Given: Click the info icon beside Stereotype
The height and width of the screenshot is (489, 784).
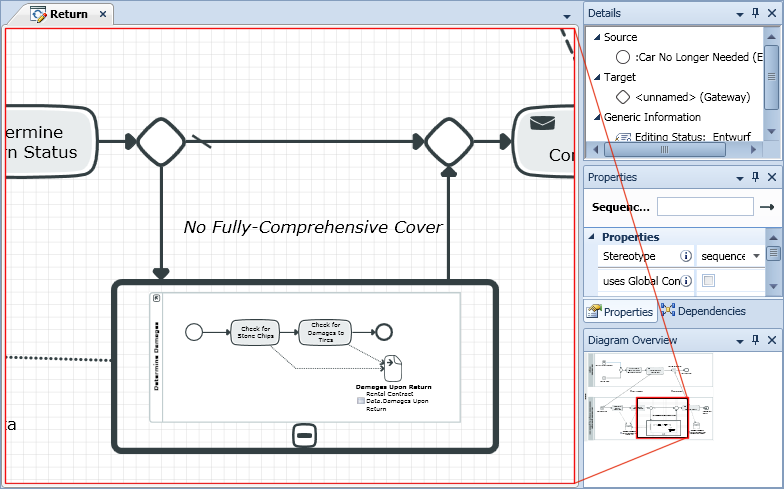Looking at the screenshot, I should point(686,256).
